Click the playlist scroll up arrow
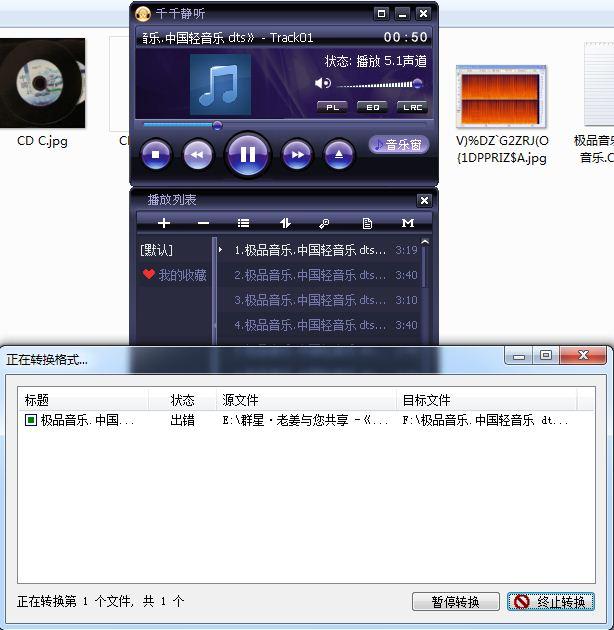Viewport: 614px width, 630px height. [425, 242]
